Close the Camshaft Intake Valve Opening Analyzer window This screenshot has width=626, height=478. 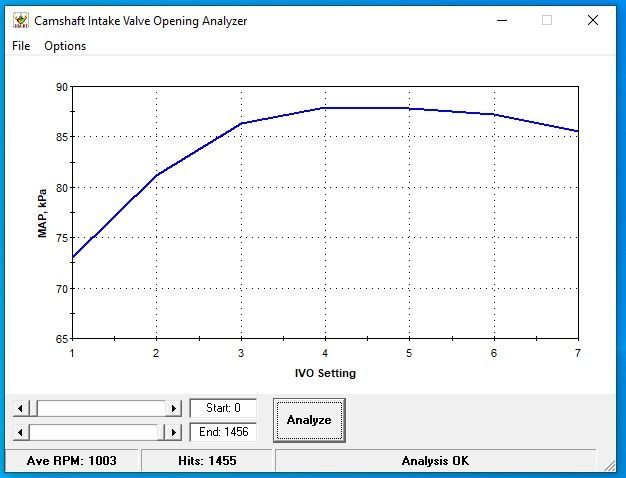[593, 20]
